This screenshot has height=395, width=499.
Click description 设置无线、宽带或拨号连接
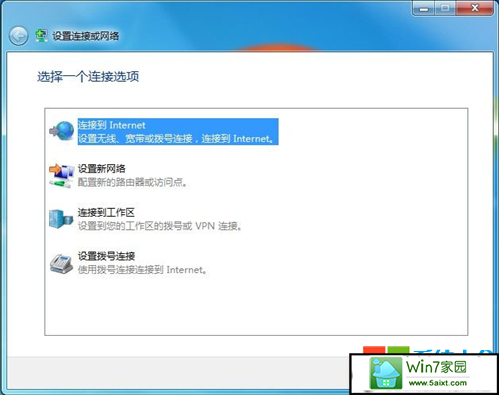(135, 138)
